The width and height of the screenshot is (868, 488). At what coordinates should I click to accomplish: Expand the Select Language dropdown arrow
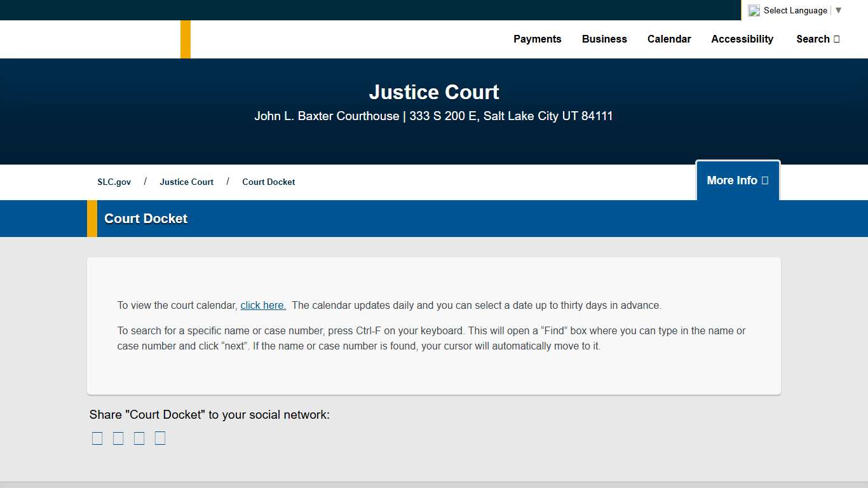pyautogui.click(x=837, y=10)
